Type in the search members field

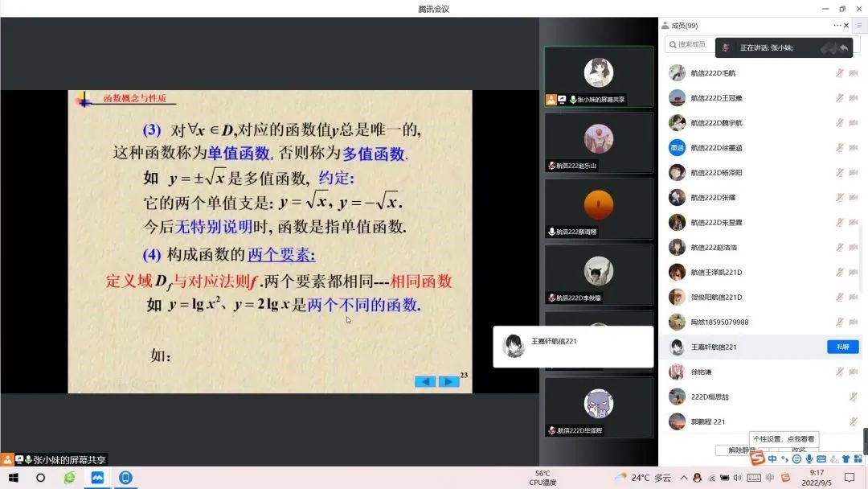click(x=691, y=44)
